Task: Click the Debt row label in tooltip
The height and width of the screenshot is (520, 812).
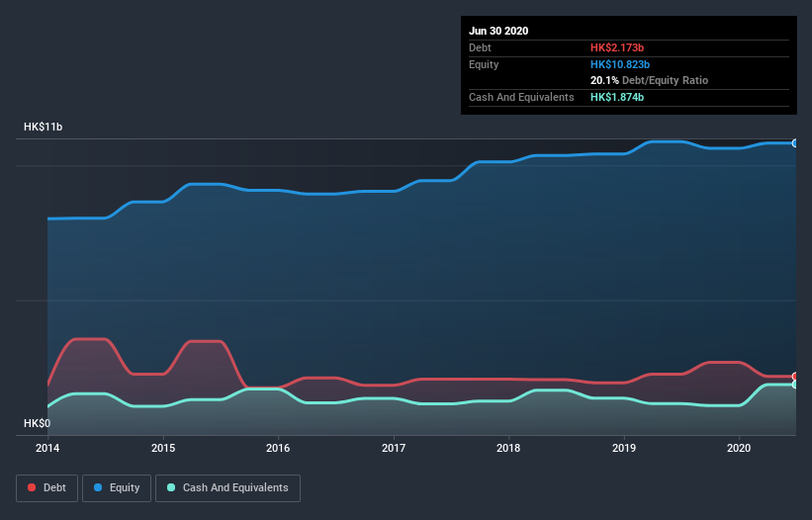Action: point(480,47)
